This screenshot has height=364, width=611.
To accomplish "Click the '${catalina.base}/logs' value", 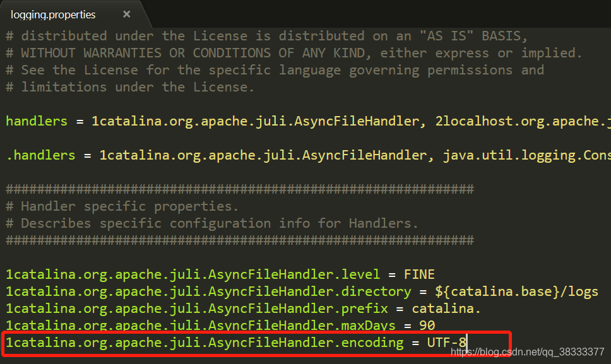I will click(x=517, y=291).
